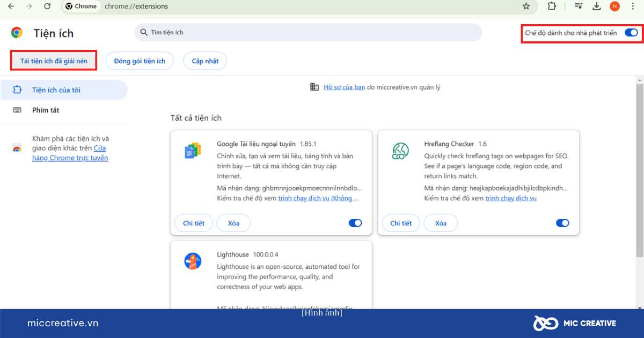This screenshot has height=338, width=644.
Task: Toggle off Chế độ dành cho nhà phát triển
Action: (x=631, y=33)
